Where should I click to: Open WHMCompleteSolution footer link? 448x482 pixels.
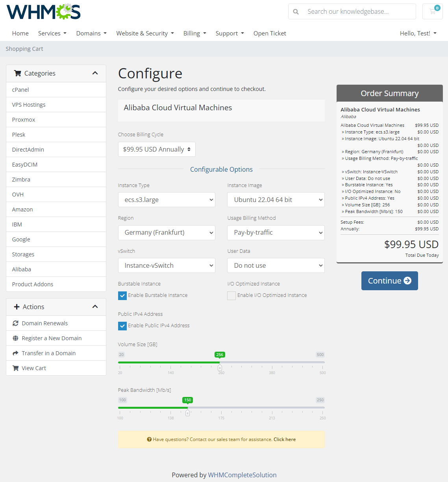coord(242,475)
